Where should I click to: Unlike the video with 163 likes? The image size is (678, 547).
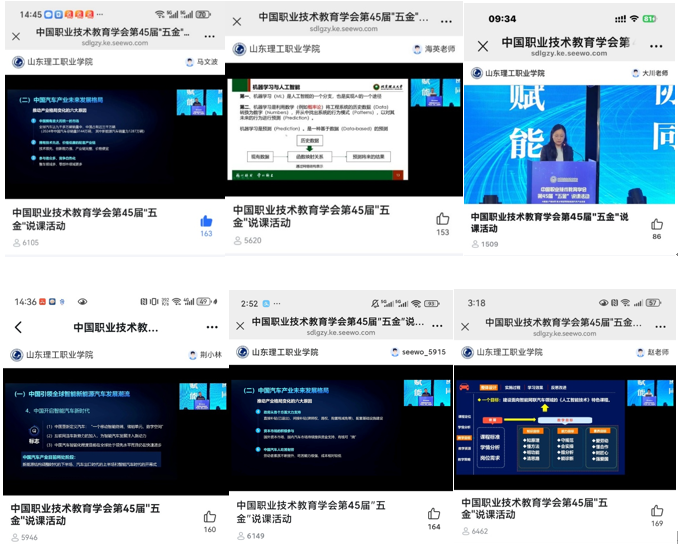coord(206,221)
